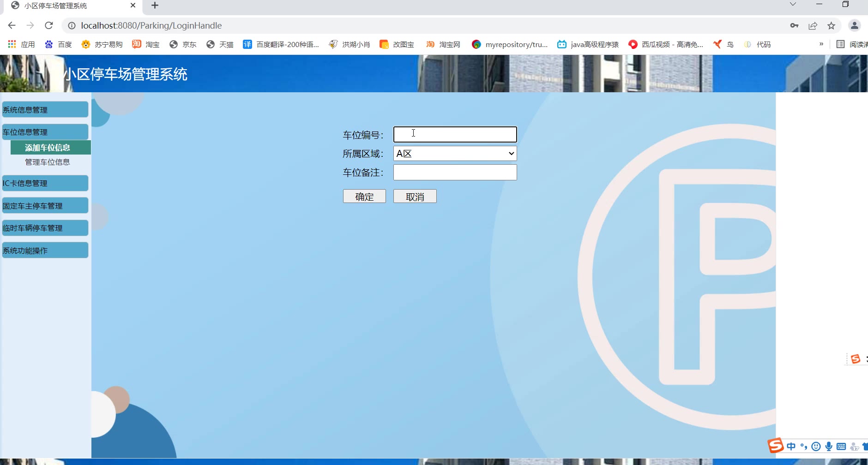Open the 天猫 bookmark
The image size is (868, 465).
(220, 44)
